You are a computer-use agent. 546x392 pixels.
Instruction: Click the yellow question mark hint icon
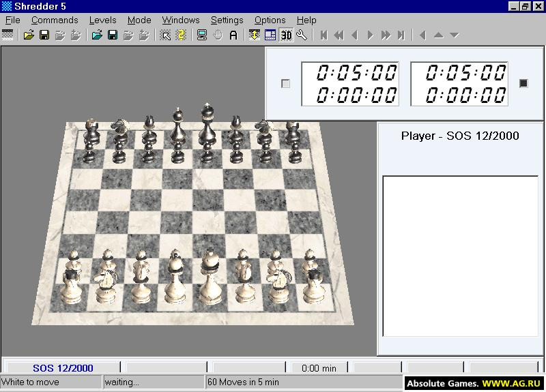[181, 35]
